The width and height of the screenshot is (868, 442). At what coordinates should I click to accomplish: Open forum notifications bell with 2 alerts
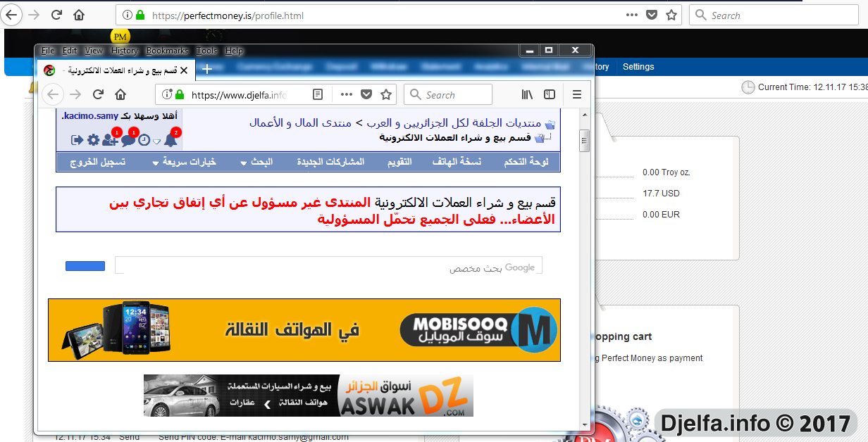click(x=170, y=139)
